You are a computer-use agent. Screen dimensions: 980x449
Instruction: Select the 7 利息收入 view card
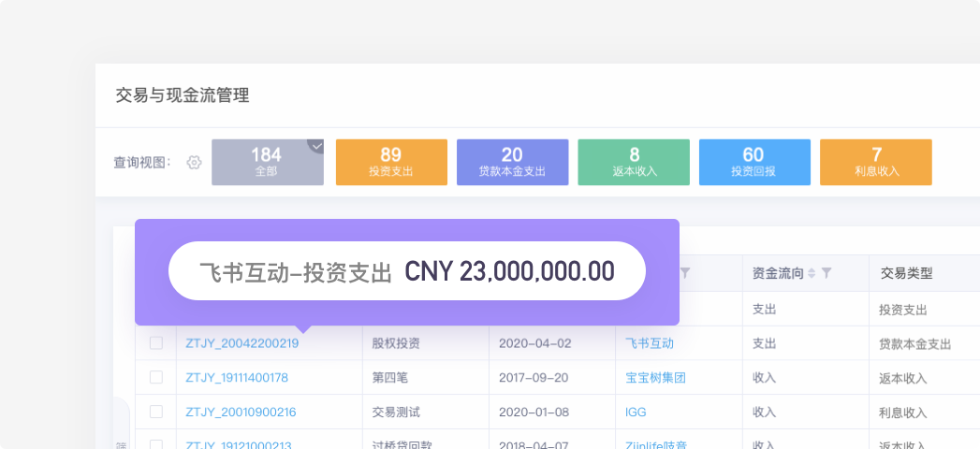point(875,163)
